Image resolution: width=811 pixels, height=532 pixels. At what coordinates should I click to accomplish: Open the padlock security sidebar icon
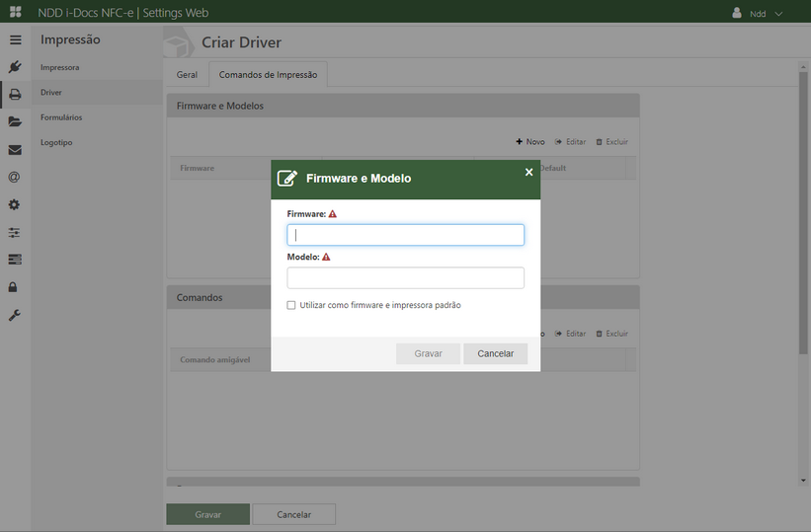click(13, 287)
